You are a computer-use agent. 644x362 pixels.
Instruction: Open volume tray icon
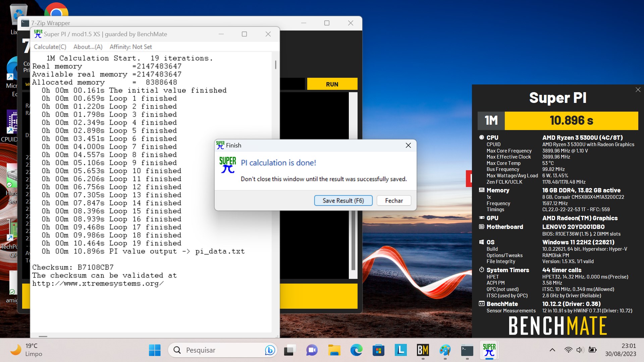[x=580, y=350]
